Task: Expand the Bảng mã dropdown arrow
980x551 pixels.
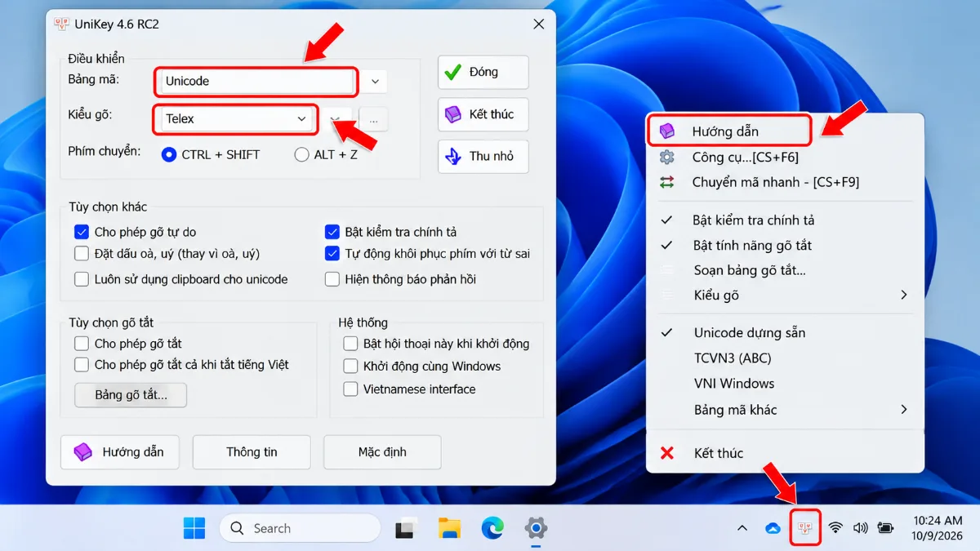Action: point(375,82)
